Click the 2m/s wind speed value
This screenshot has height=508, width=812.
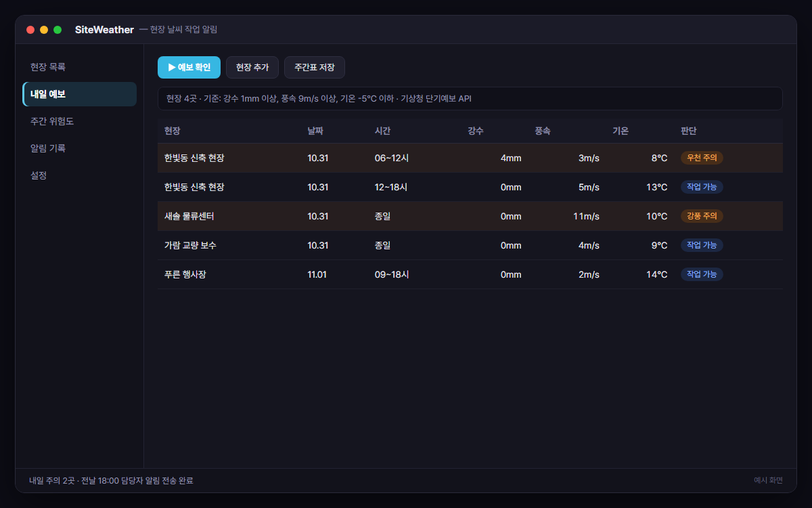(589, 274)
